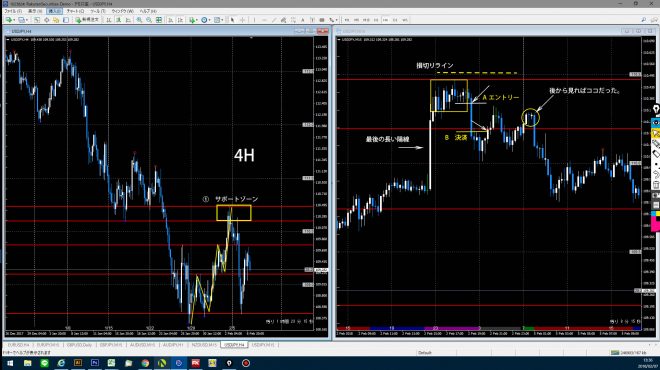The width and height of the screenshot is (660, 370).
Task: Expand the new chart dropdown arrow
Action: [x=14, y=20]
